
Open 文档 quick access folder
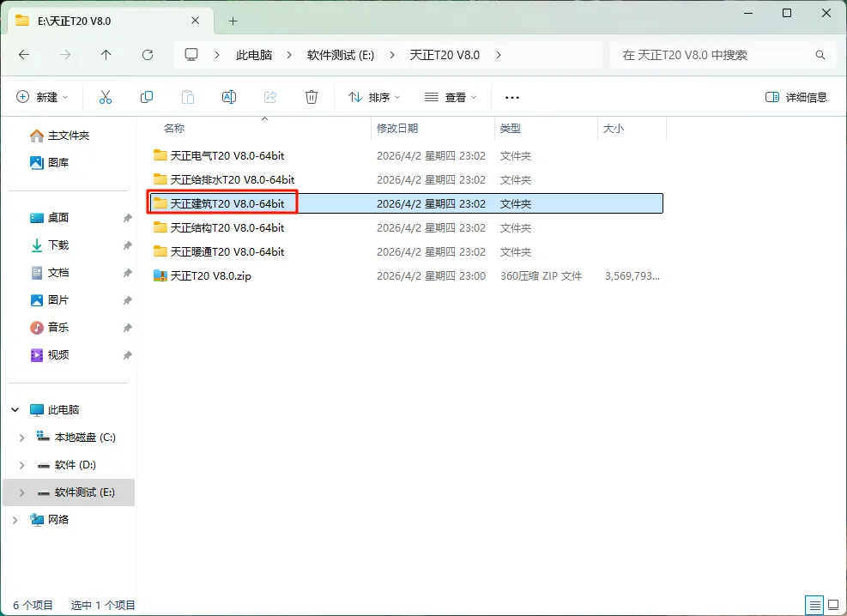(x=49, y=273)
